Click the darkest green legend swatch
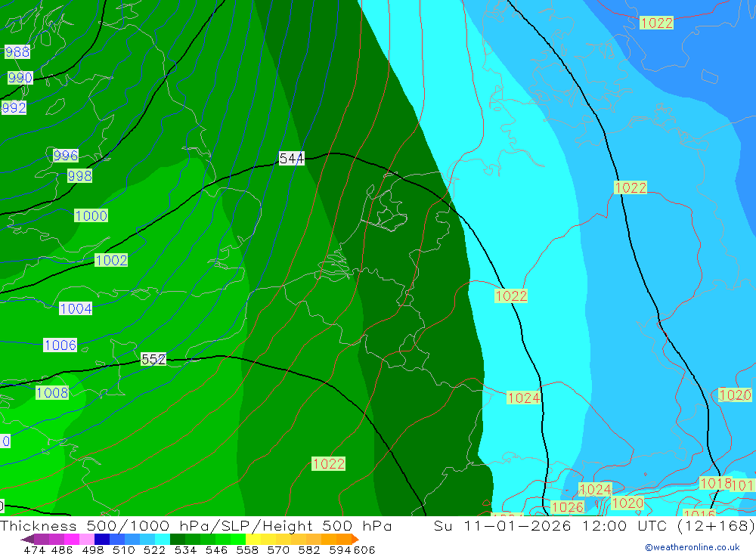Screen dimensions: 756x554 [178, 539]
